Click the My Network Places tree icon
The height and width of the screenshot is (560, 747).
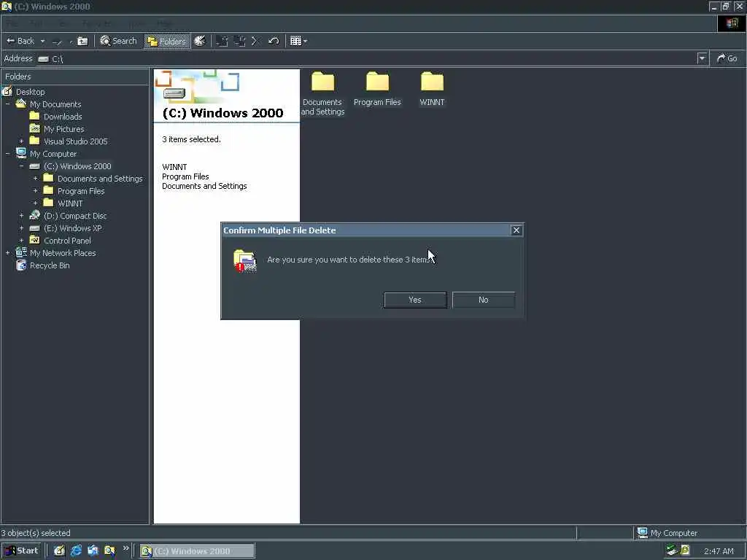pos(21,252)
